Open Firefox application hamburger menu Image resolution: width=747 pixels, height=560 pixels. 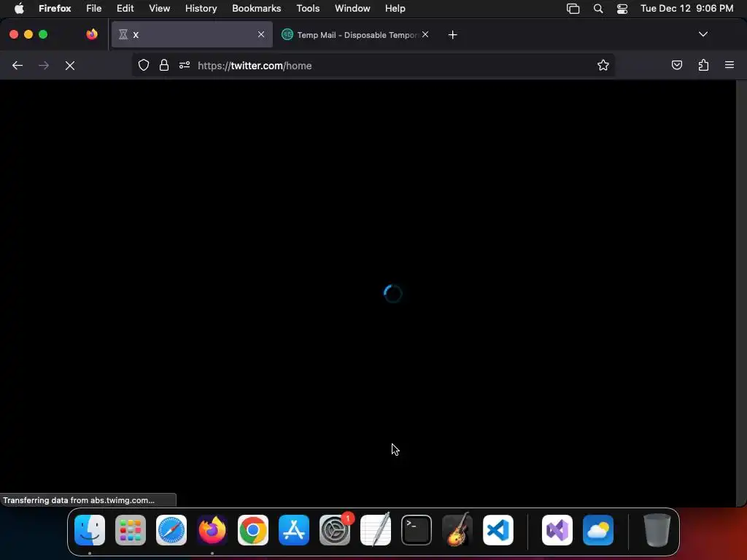click(729, 65)
